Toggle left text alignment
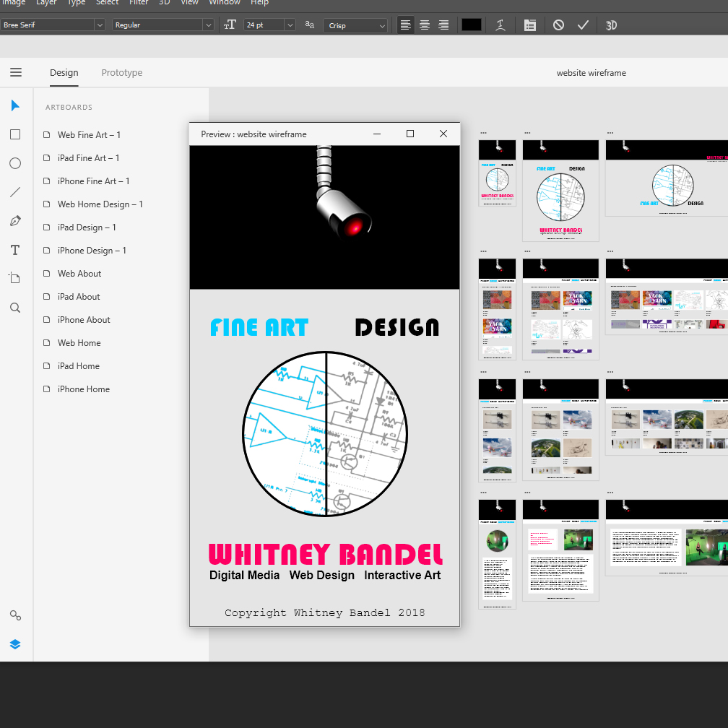 pyautogui.click(x=406, y=25)
